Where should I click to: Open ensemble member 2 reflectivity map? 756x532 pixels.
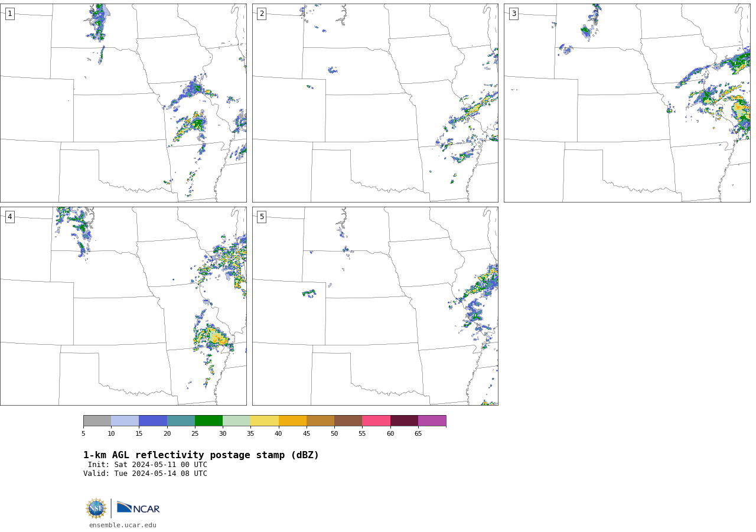click(x=375, y=103)
